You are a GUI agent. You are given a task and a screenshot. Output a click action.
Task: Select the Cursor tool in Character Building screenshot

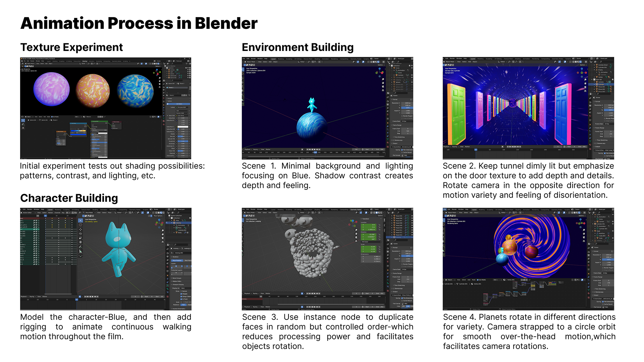(x=80, y=225)
